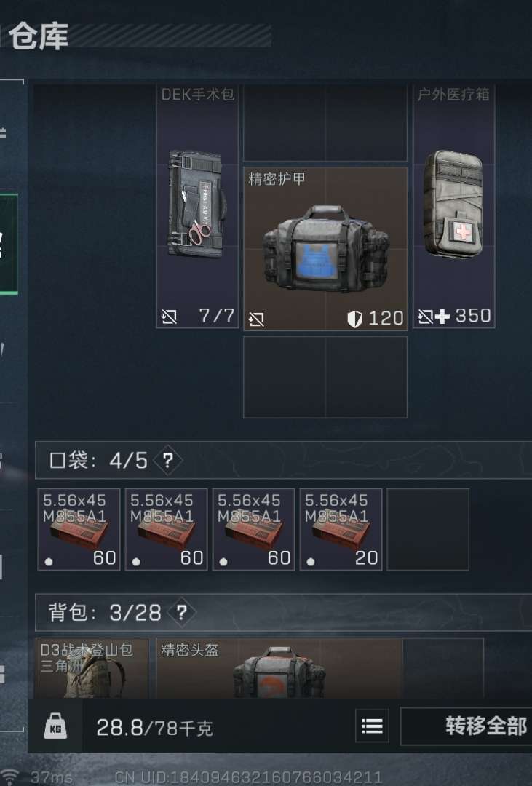532x786 pixels.
Task: Select the 精密护甲 armor repair bag
Action: pyautogui.click(x=325, y=249)
